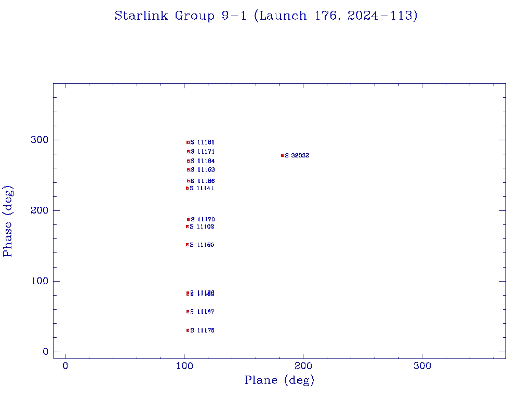Select the 'S 11171' satellite label
The image size is (532, 399).
click(x=202, y=152)
